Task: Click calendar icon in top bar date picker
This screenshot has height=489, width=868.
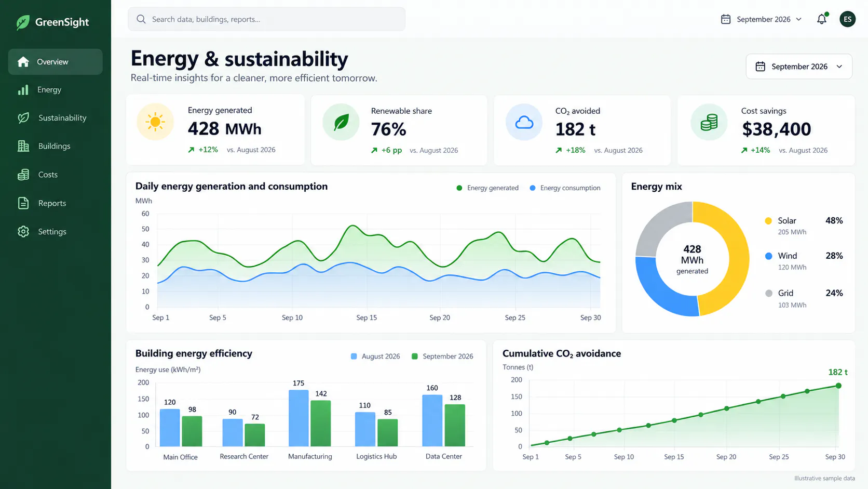Action: click(x=726, y=19)
